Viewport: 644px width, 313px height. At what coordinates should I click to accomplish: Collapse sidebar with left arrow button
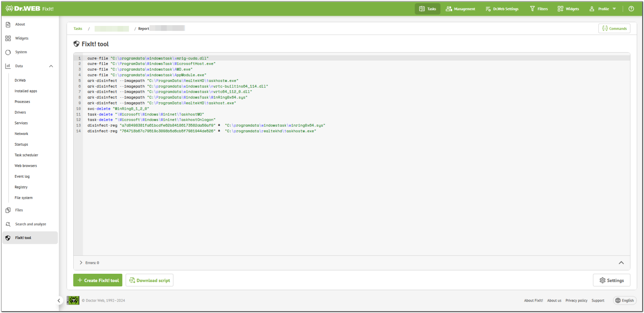point(59,300)
